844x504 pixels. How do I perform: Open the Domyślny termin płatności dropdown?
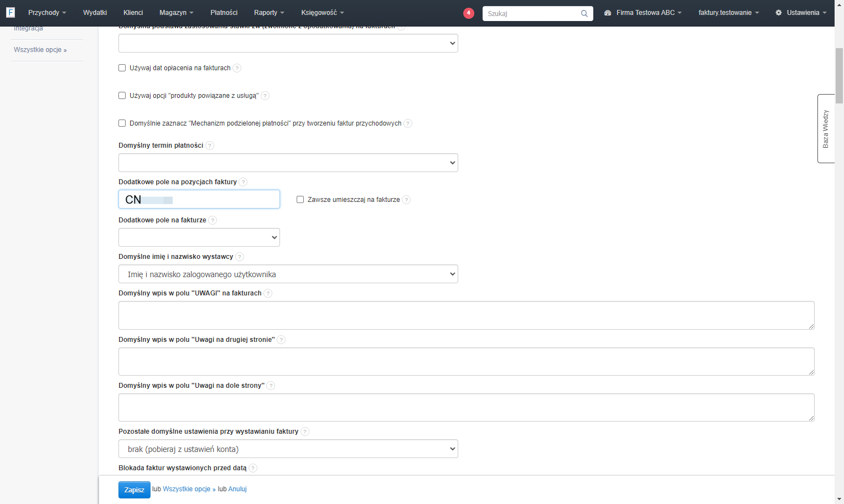(288, 163)
